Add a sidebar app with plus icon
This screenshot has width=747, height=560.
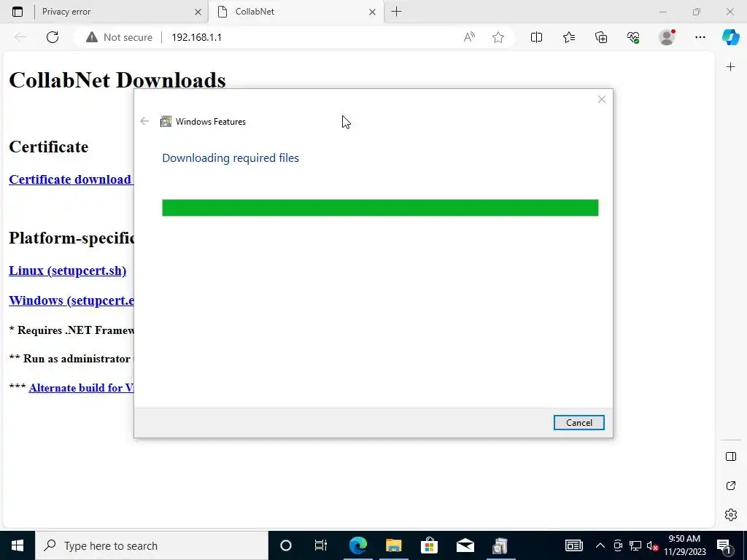(x=730, y=67)
